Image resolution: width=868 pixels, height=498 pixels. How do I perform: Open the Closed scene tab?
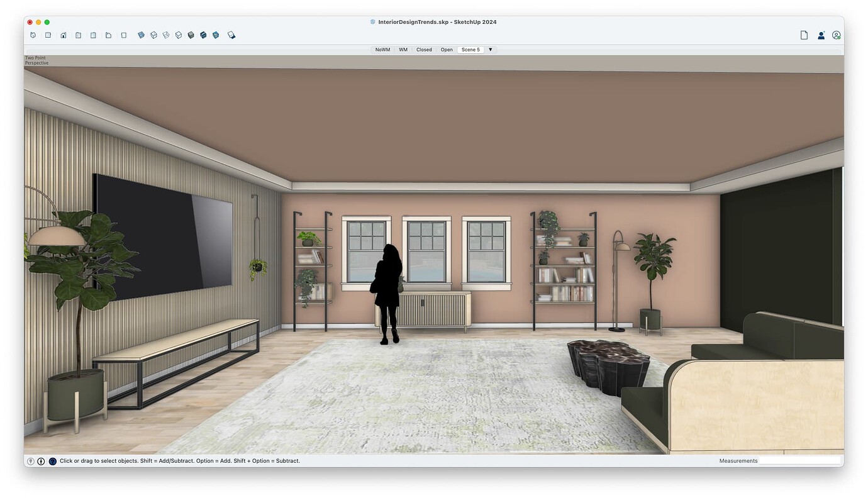pos(423,49)
